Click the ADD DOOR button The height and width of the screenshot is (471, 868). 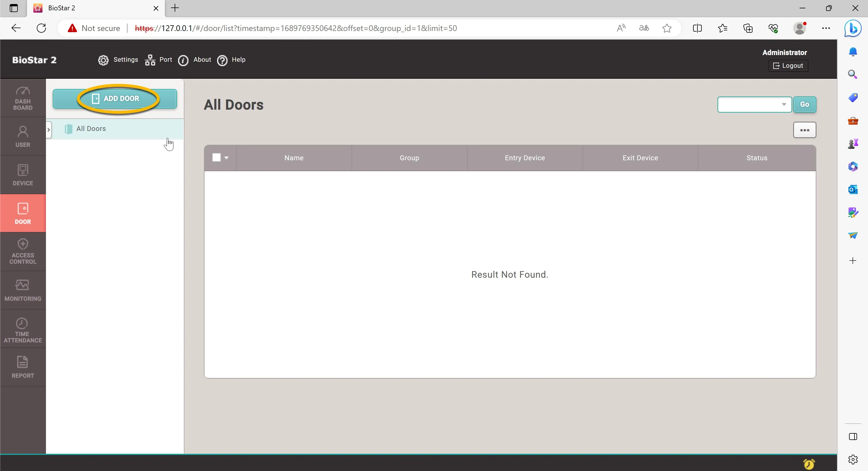(x=115, y=99)
